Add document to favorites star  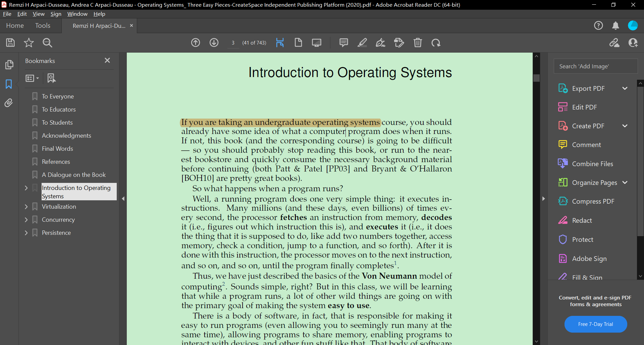click(x=29, y=43)
